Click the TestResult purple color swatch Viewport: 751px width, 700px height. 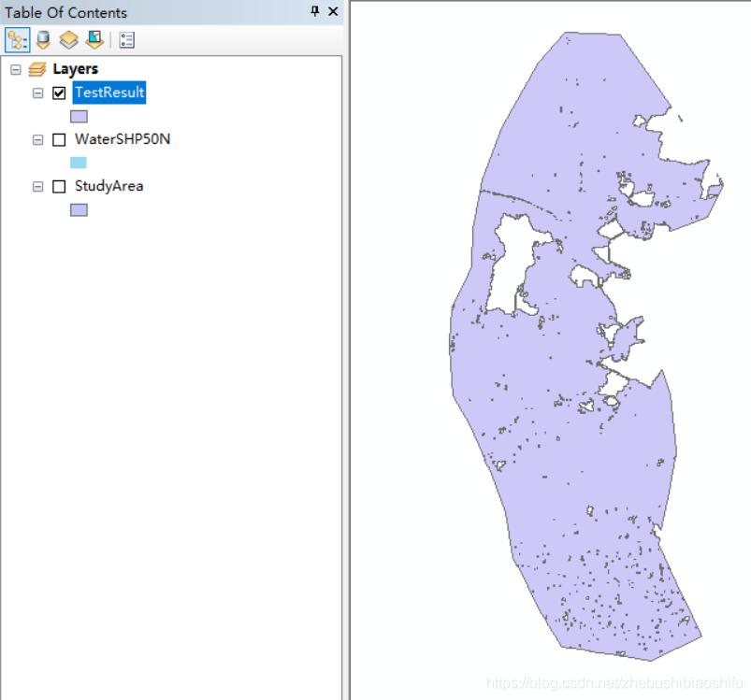pyautogui.click(x=77, y=115)
